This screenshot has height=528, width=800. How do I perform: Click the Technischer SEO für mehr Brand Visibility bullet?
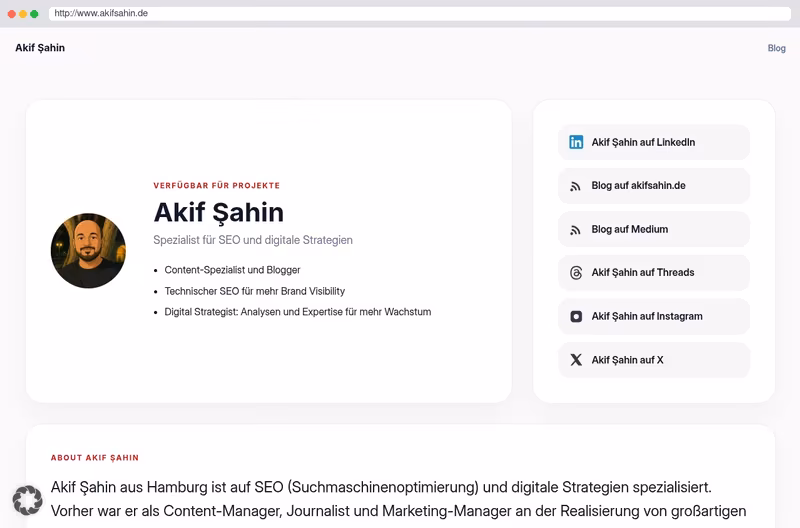[255, 291]
